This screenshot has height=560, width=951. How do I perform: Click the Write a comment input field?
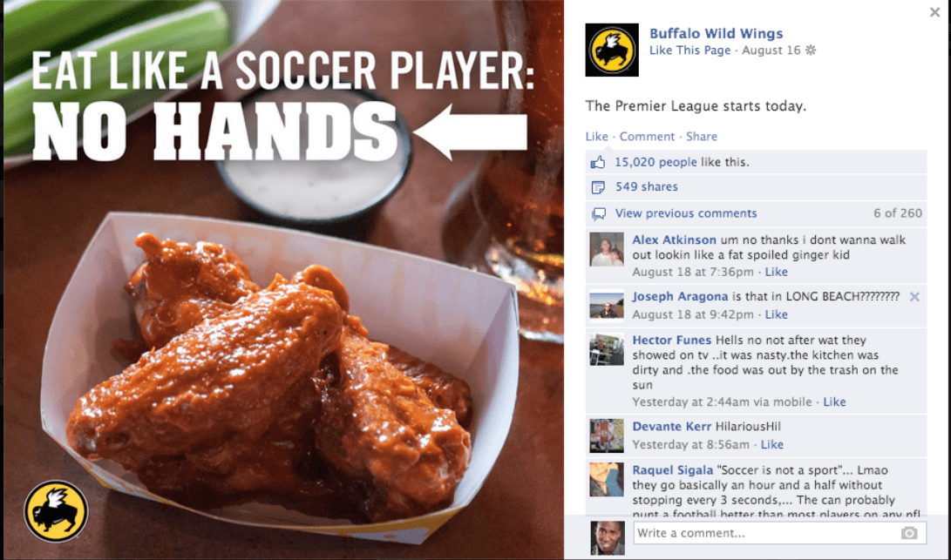[x=780, y=533]
